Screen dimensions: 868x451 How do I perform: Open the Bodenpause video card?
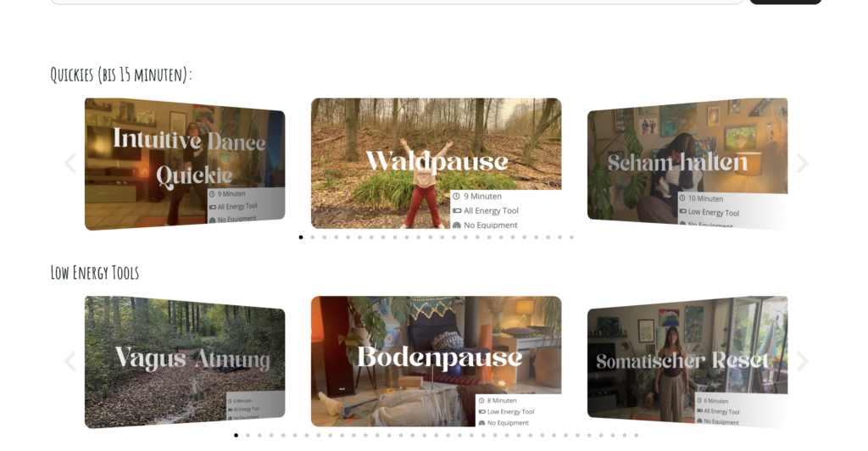437,361
